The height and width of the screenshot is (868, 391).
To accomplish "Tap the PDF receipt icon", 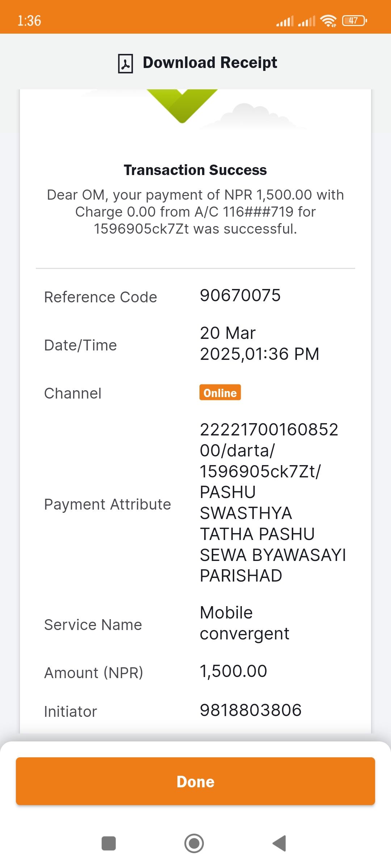I will [126, 64].
